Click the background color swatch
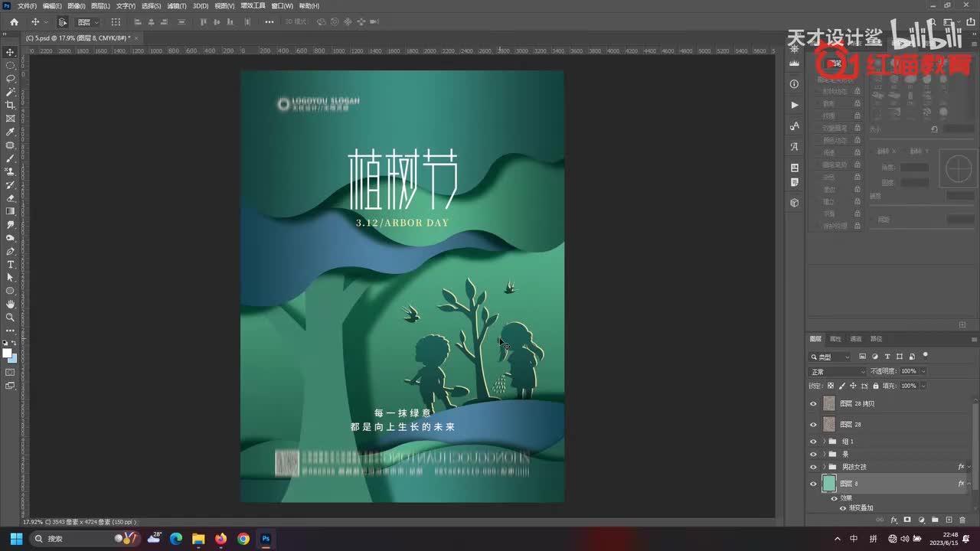980x551 pixels. (x=13, y=358)
